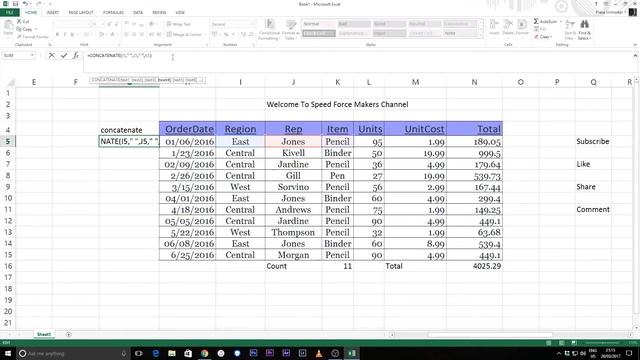Open Find & Select binoculars menu

584,29
